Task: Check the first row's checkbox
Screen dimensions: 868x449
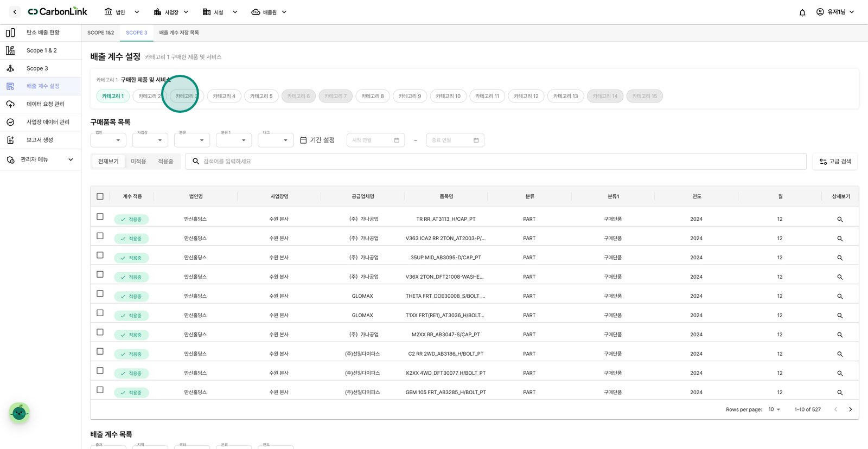Action: (100, 216)
